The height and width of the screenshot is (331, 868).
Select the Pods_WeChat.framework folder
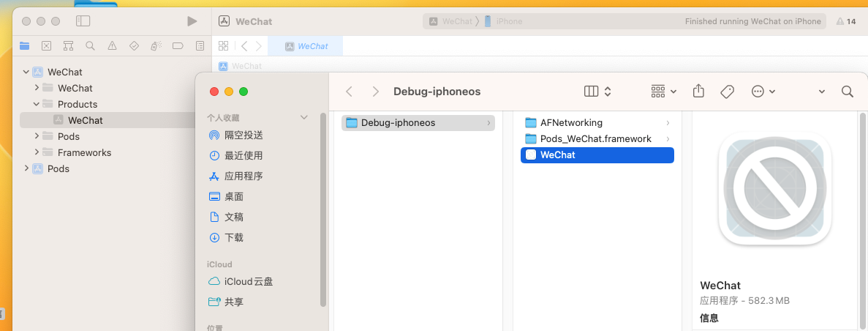(x=597, y=138)
